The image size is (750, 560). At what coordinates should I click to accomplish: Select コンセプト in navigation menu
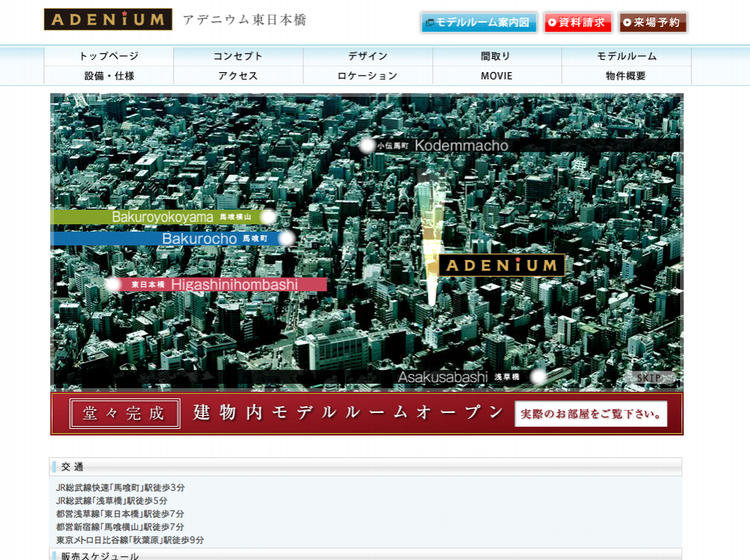coord(238,56)
